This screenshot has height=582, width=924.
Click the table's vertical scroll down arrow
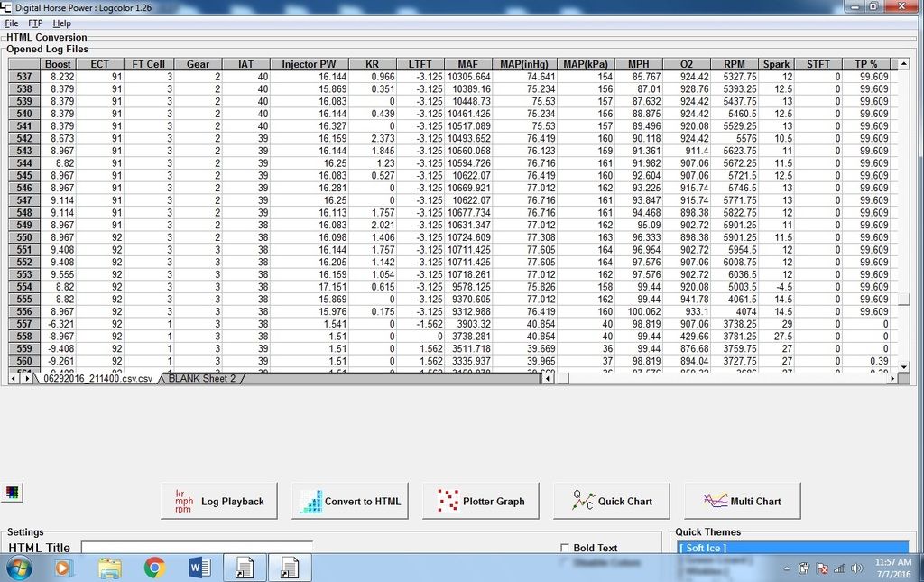coord(903,366)
